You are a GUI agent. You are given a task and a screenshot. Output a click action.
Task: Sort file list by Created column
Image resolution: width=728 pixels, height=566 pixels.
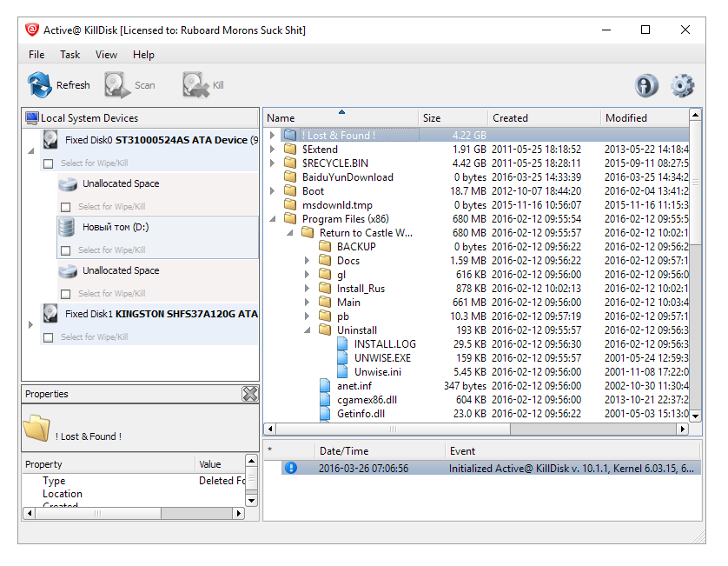[544, 118]
